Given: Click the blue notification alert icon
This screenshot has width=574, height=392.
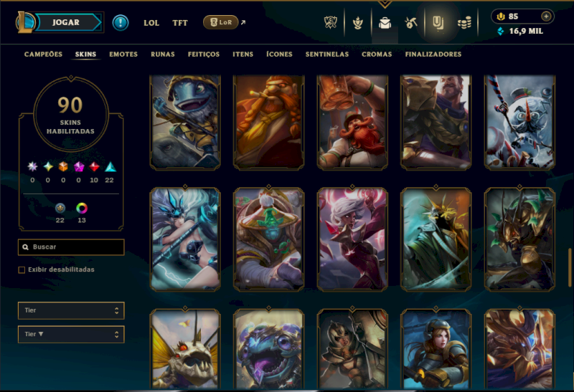Looking at the screenshot, I should [121, 23].
